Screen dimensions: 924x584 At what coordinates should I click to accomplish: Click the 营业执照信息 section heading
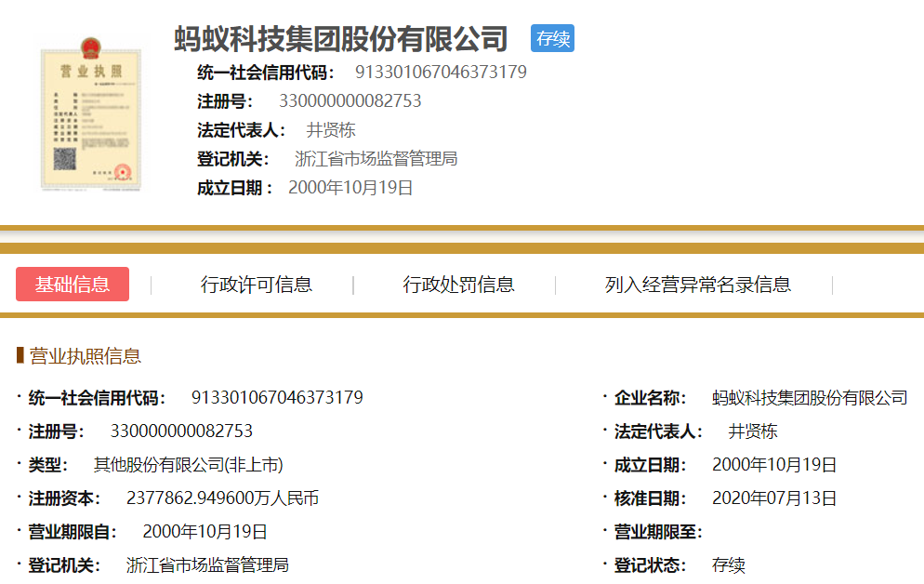pyautogui.click(x=85, y=356)
